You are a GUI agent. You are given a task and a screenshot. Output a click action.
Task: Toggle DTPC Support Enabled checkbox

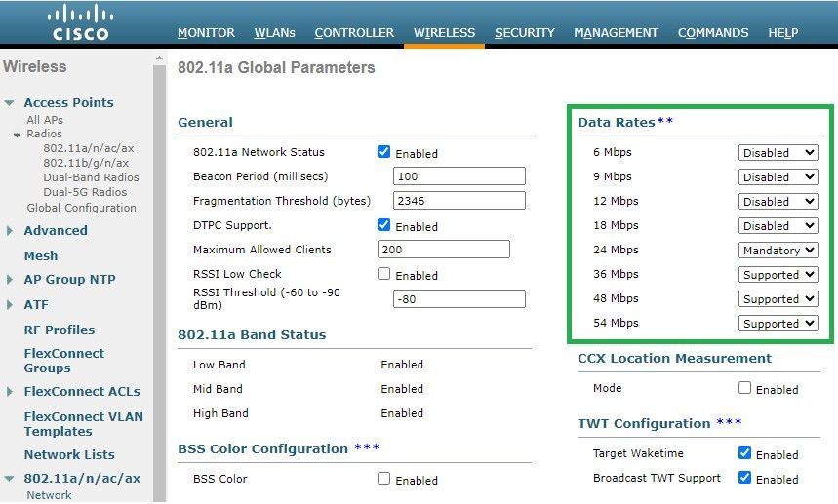(383, 225)
